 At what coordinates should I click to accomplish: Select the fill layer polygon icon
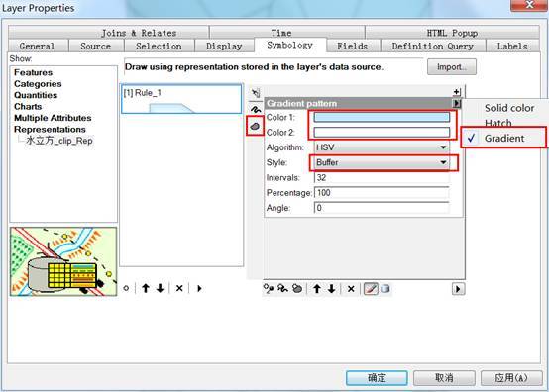[x=255, y=126]
